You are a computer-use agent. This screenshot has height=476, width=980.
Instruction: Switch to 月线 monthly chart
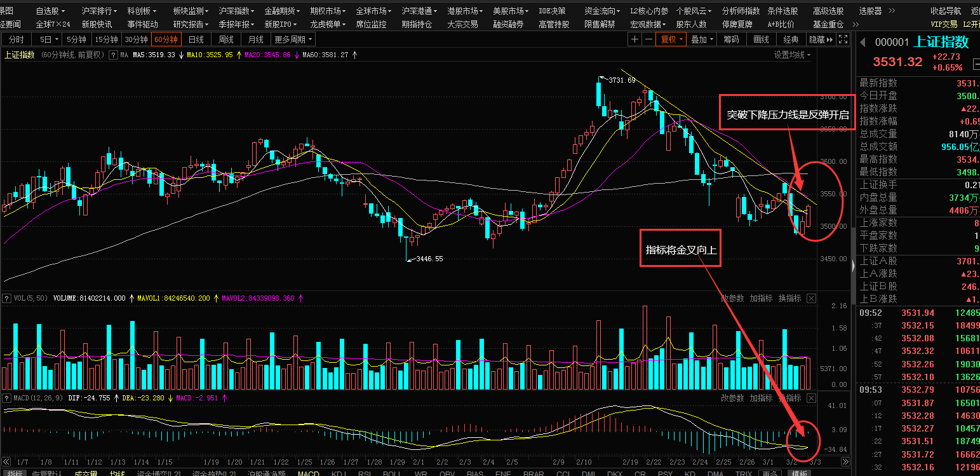click(x=256, y=39)
